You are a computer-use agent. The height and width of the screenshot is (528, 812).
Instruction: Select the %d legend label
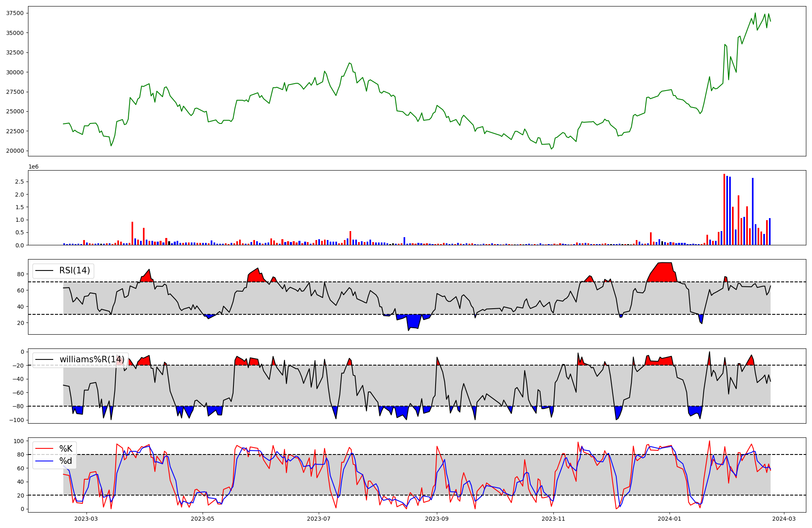(x=66, y=461)
